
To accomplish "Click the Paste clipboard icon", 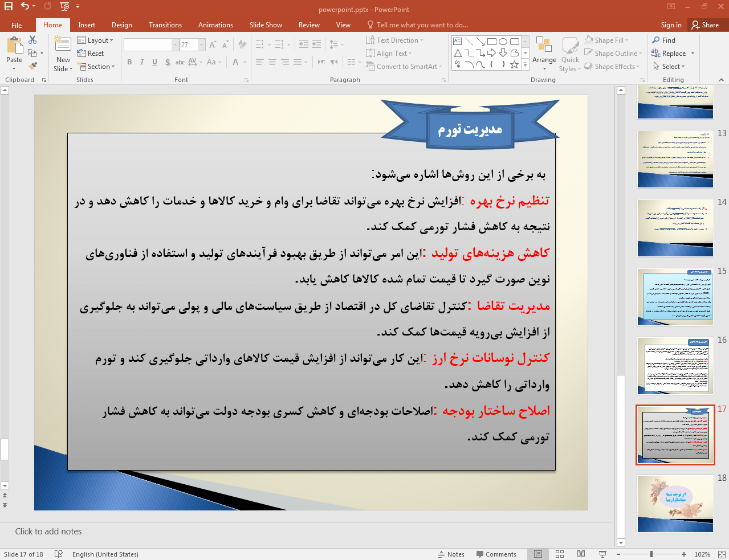I will point(14,46).
